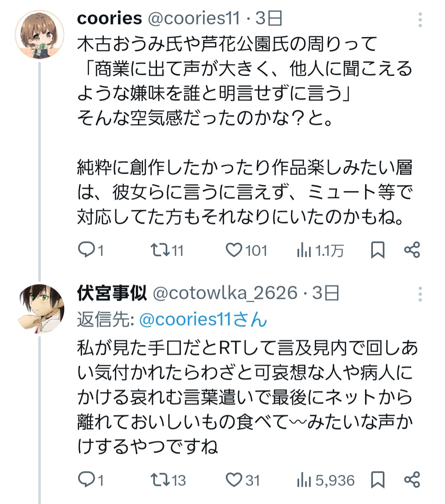Open more options on coories tweet

pyautogui.click(x=420, y=20)
